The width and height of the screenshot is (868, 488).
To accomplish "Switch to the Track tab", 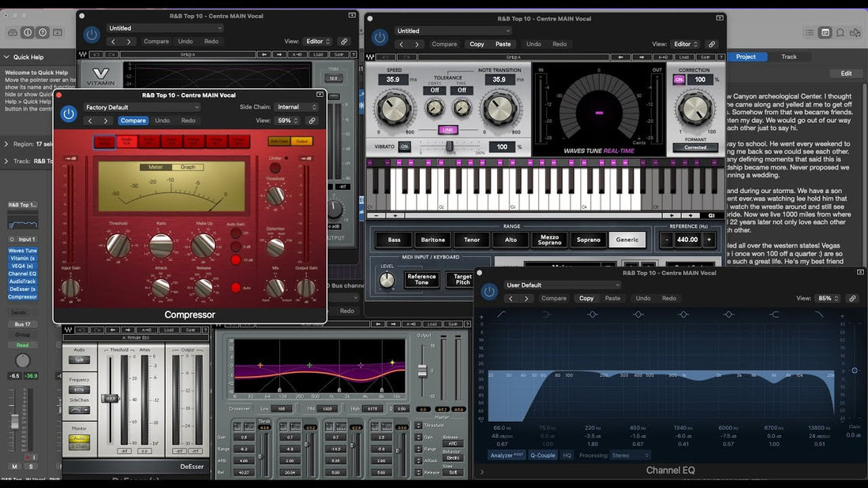I will (x=789, y=57).
